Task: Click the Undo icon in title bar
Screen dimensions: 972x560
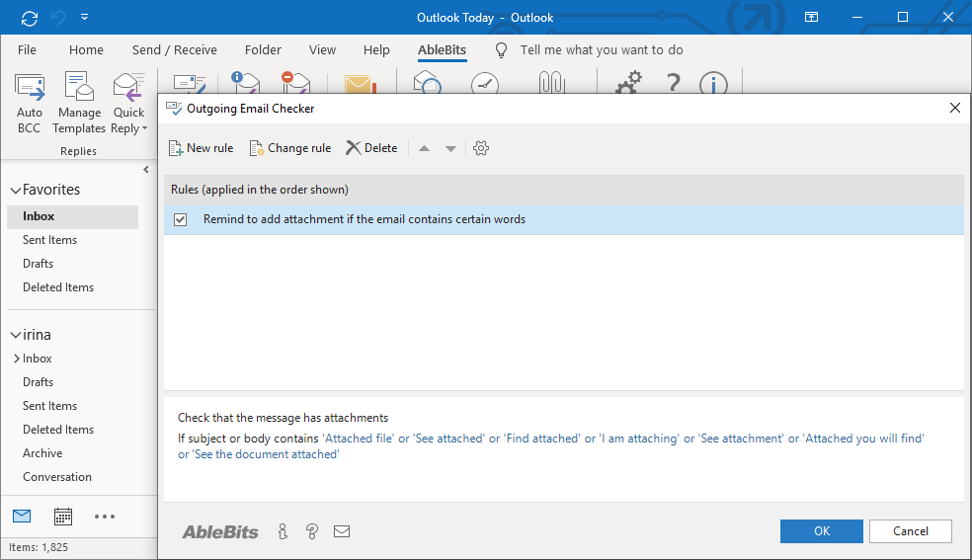Action: point(58,18)
